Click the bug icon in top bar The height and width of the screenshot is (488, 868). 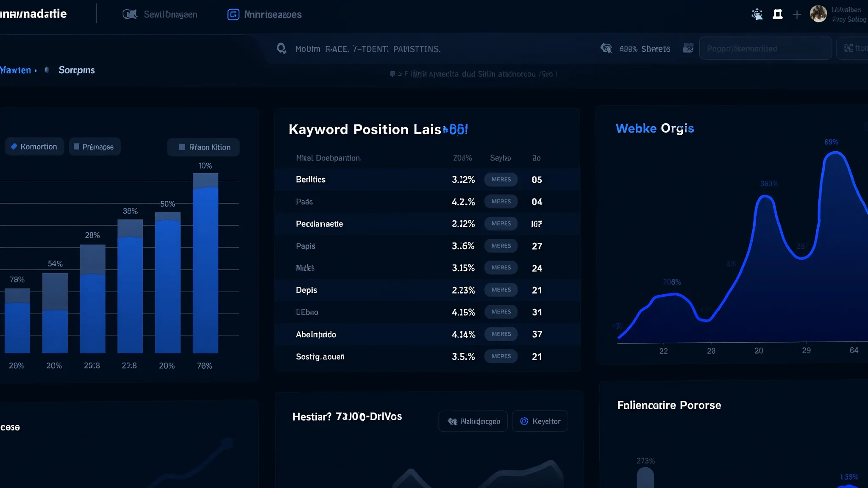pos(757,14)
